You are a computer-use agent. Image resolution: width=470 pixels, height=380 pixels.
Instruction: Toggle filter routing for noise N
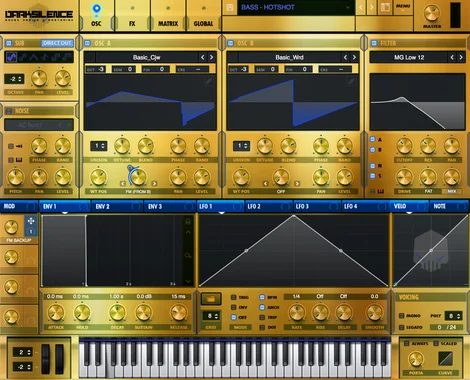373,166
